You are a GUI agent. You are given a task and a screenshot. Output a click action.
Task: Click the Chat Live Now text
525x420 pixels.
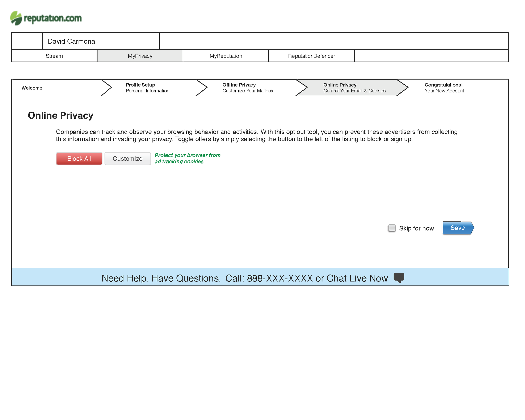pos(357,278)
